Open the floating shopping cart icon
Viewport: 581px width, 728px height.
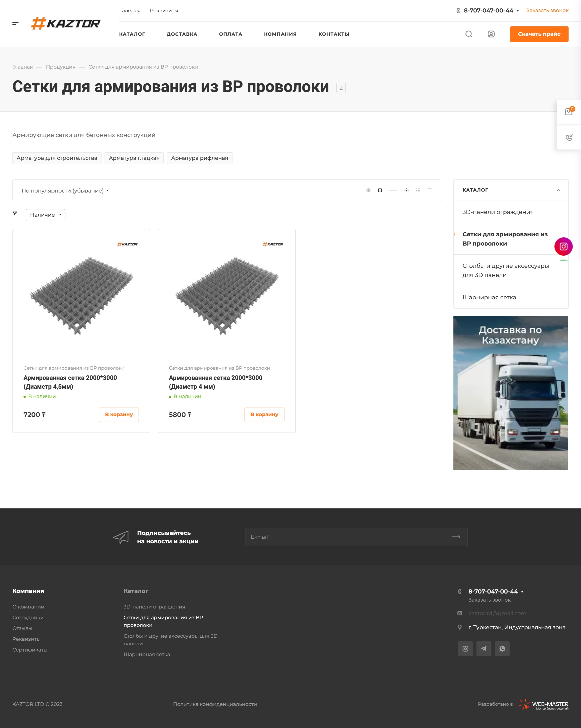[569, 112]
